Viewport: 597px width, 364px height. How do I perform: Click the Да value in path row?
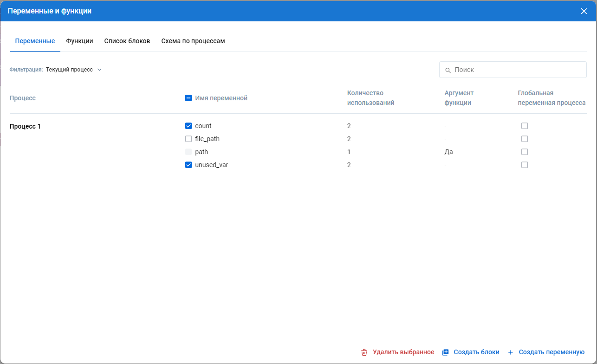(448, 152)
